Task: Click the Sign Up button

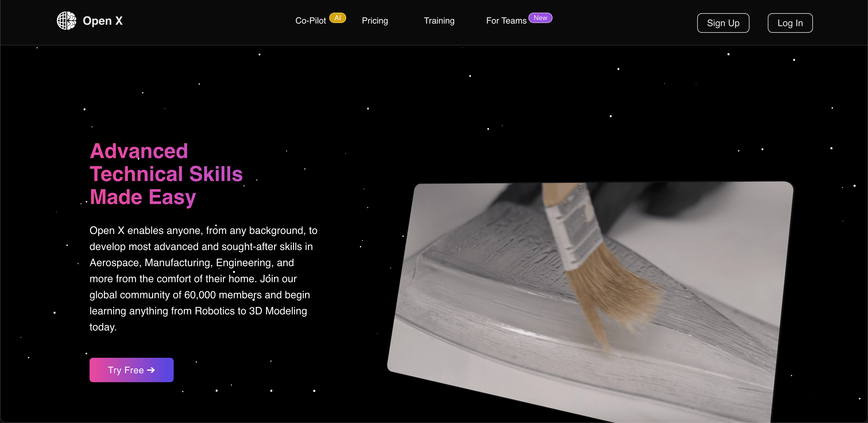Action: click(x=723, y=23)
